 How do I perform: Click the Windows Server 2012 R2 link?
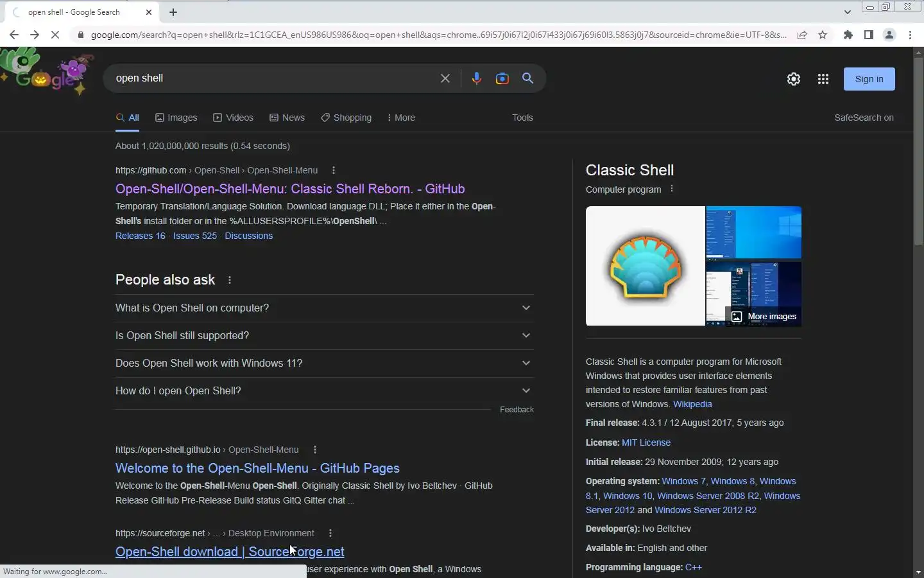[x=705, y=510]
